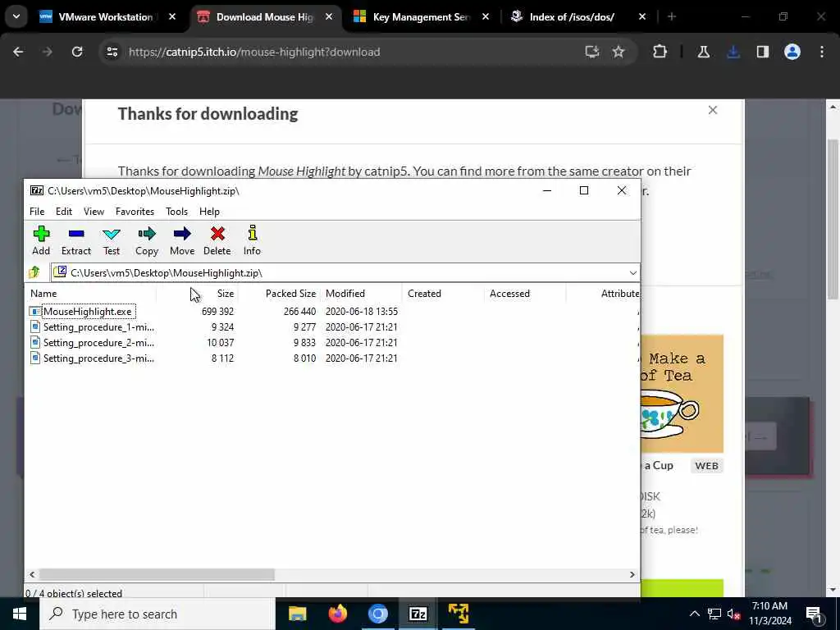The width and height of the screenshot is (840, 630).
Task: Open the Make a Cup of Tea thumbnail
Action: click(682, 394)
